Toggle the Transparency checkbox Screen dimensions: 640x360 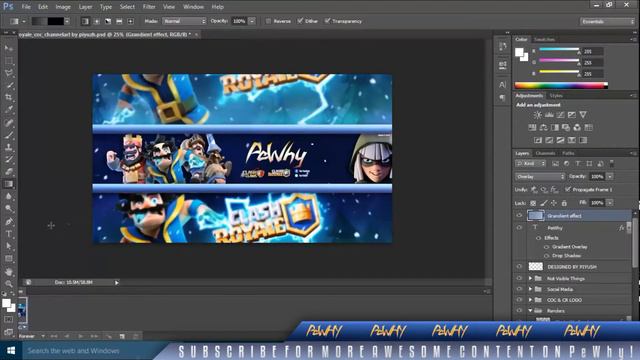[x=327, y=21]
